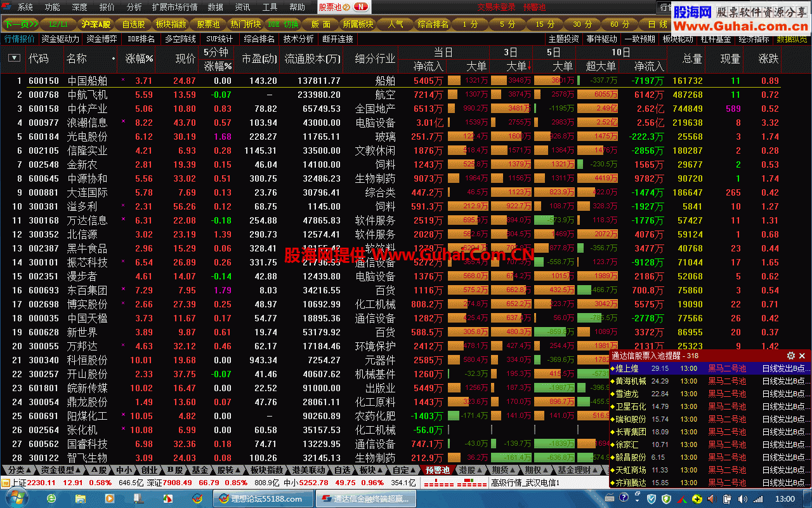Select the 预警池 bottom tab
The image size is (812, 508).
pos(437,470)
